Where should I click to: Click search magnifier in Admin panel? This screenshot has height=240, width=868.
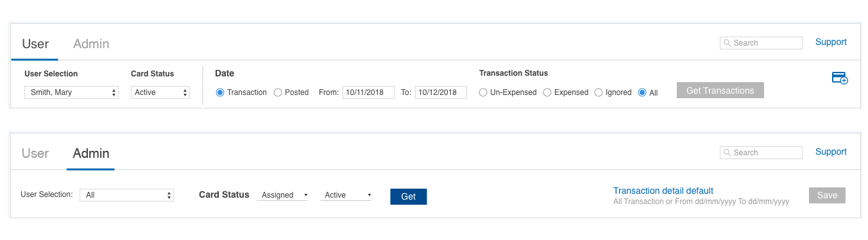click(x=728, y=153)
